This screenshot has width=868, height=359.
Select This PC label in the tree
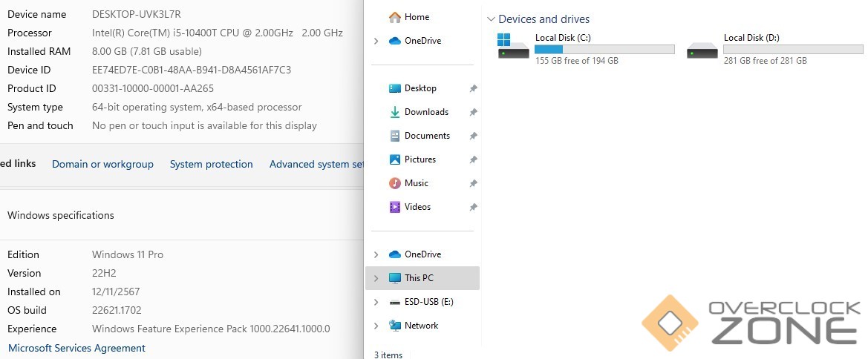pyautogui.click(x=419, y=278)
